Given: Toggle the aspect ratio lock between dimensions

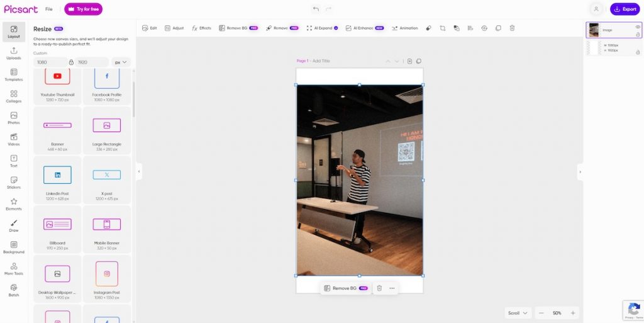Looking at the screenshot, I should [71, 62].
